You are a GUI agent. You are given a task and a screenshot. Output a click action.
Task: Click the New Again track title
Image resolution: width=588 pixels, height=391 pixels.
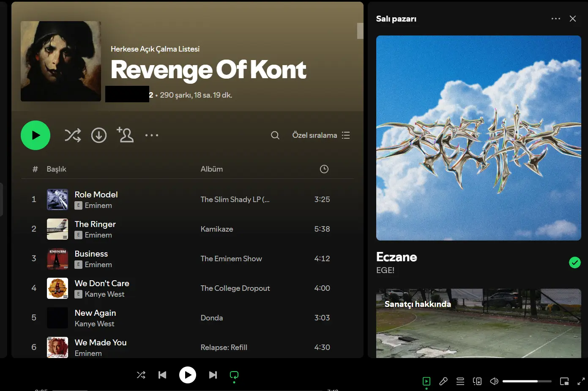point(95,313)
